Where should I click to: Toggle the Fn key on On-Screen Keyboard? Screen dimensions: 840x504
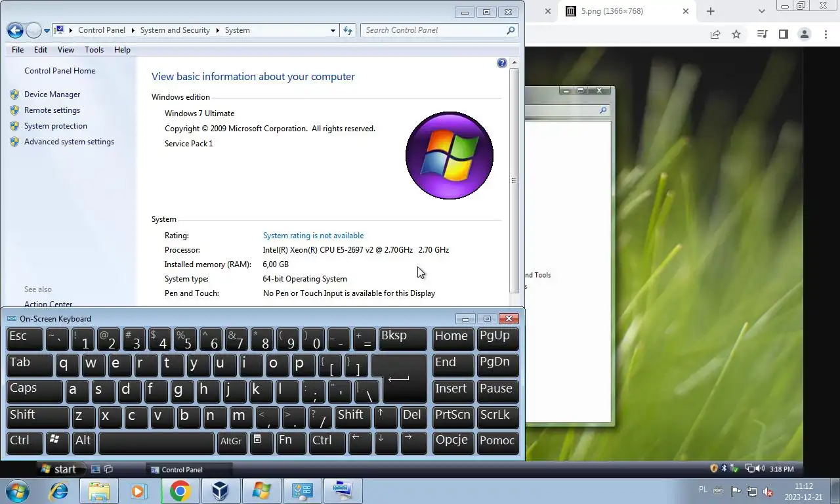coord(291,443)
